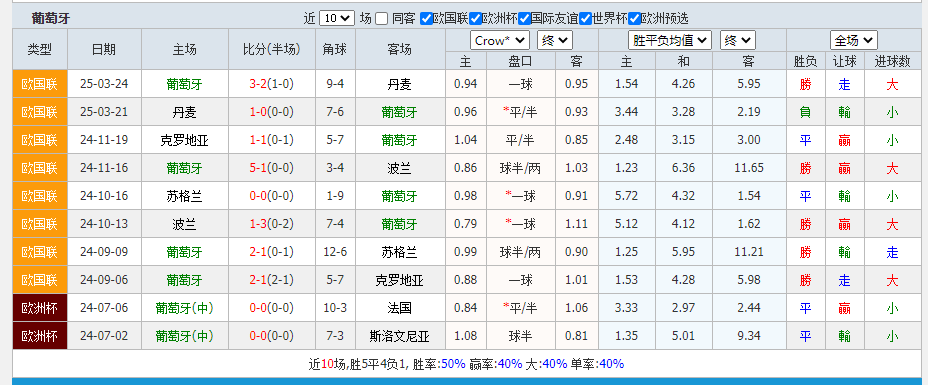Viewport: 928px width, 385px height.
Task: Click 斯洛文尼亚 in the 24-07-02 row
Action: coord(399,337)
